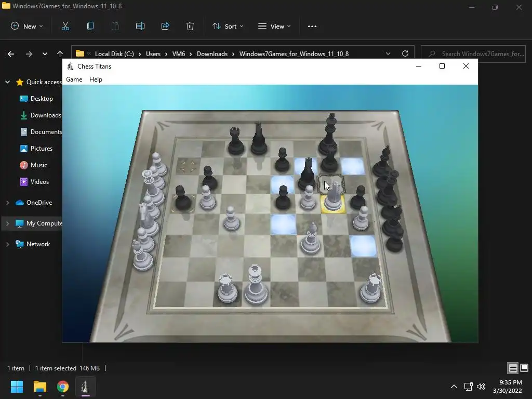532x399 pixels.
Task: Click the Chess Titans title bar icon
Action: [x=70, y=66]
